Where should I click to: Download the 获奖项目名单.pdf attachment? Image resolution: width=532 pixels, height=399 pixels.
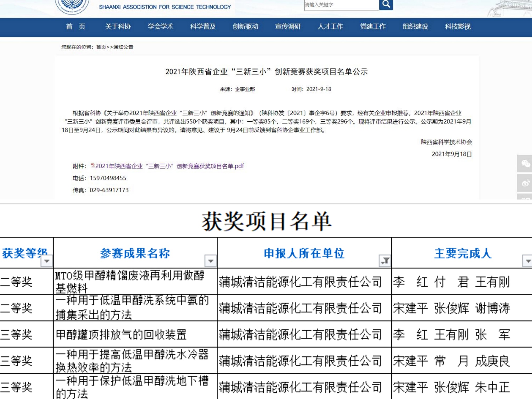[x=170, y=166]
